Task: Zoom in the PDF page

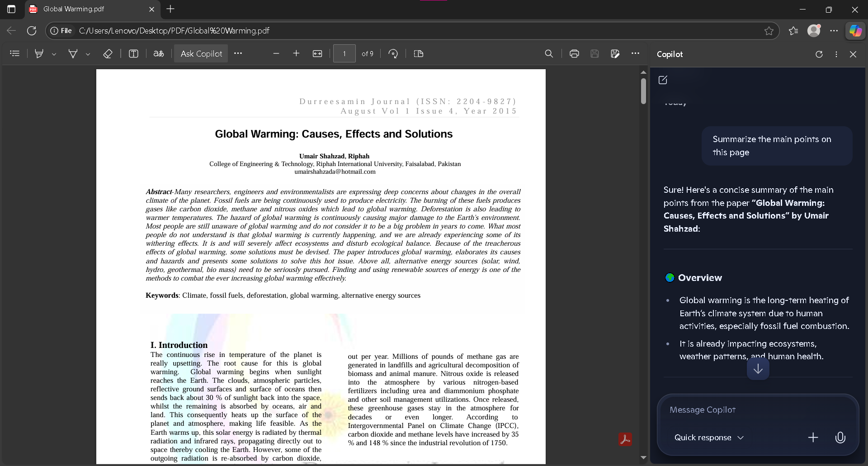Action: [296, 53]
